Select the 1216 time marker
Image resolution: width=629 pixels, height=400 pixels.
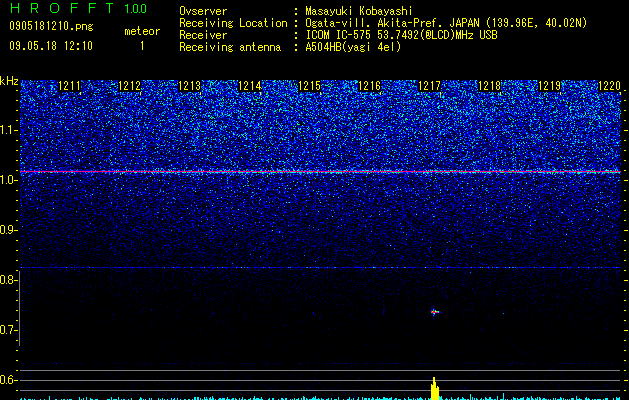click(x=369, y=86)
